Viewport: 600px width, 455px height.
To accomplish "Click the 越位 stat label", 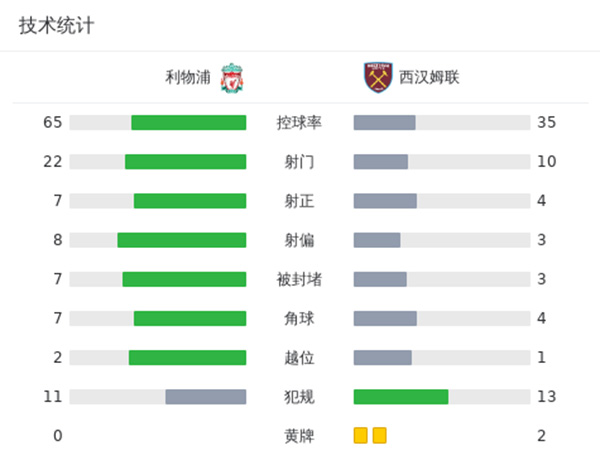I will click(299, 358).
